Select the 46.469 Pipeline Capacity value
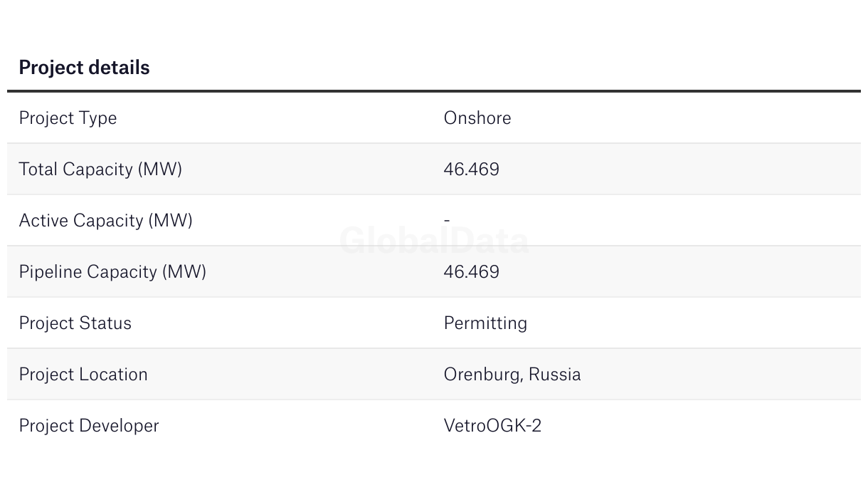868x480 pixels. pos(471,271)
